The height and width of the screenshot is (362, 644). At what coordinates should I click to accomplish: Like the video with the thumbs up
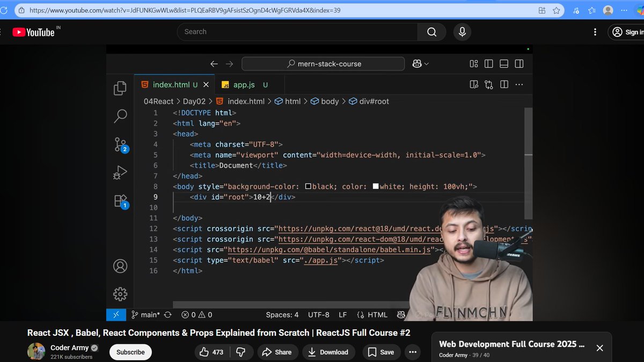[211, 352]
